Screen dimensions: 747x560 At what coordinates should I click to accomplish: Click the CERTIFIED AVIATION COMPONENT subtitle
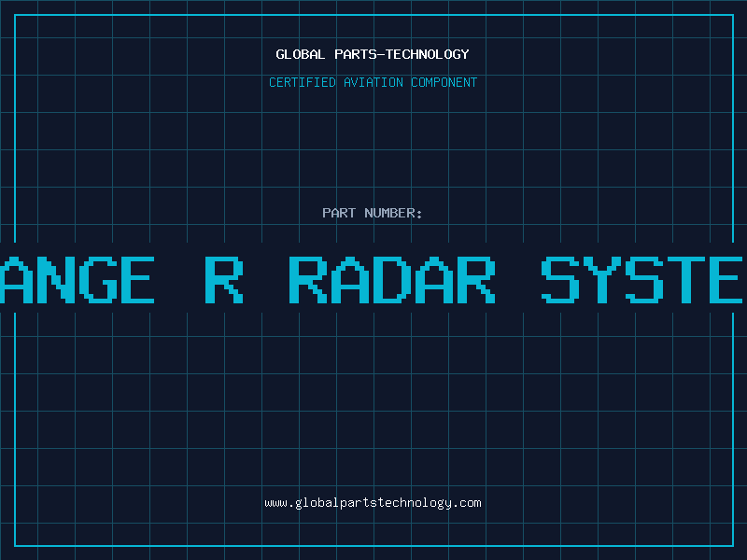(373, 82)
